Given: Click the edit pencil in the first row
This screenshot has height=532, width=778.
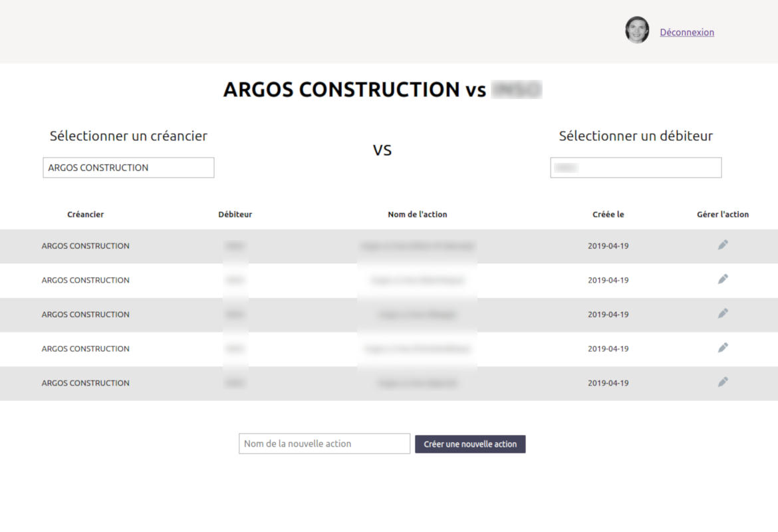Looking at the screenshot, I should (723, 245).
